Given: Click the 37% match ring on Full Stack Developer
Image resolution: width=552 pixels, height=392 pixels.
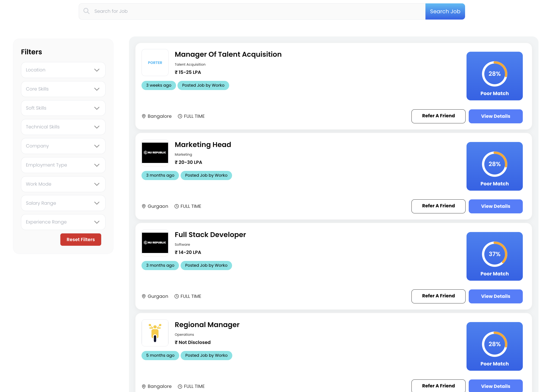Looking at the screenshot, I should pos(495,254).
